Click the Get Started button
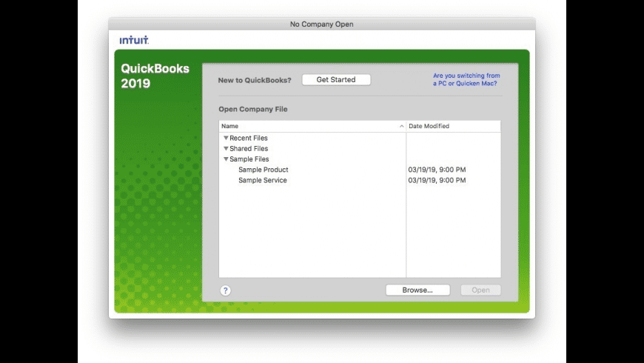Viewport: 644px width, 363px height. (x=336, y=80)
